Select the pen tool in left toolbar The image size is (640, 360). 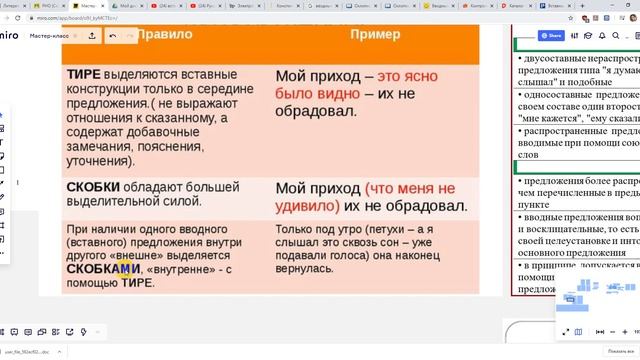pos(2,197)
